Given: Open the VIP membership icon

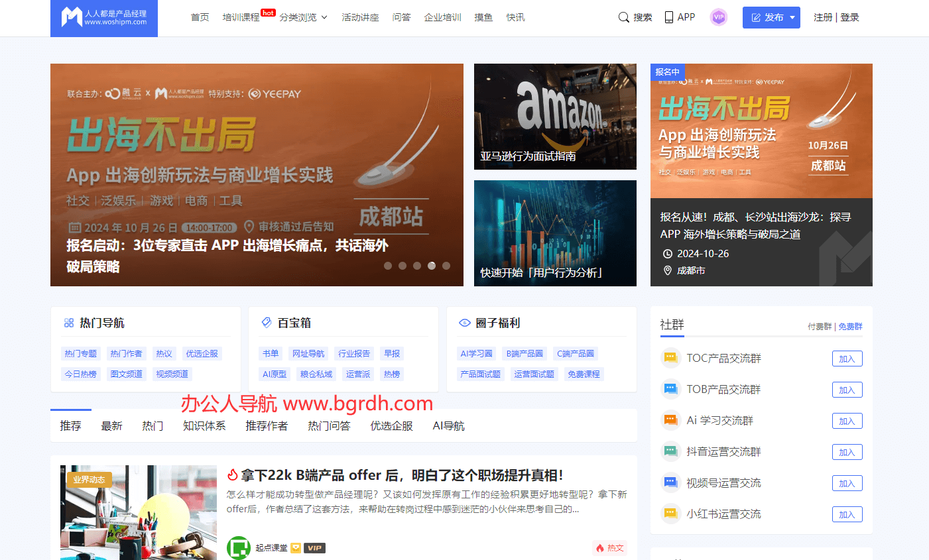Looking at the screenshot, I should 719,17.
